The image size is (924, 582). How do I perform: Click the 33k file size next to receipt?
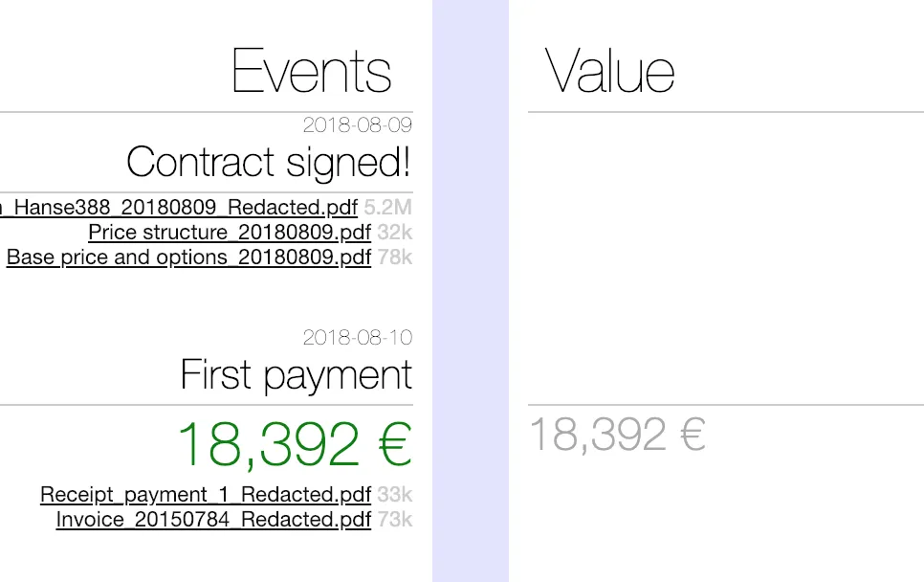pos(394,495)
